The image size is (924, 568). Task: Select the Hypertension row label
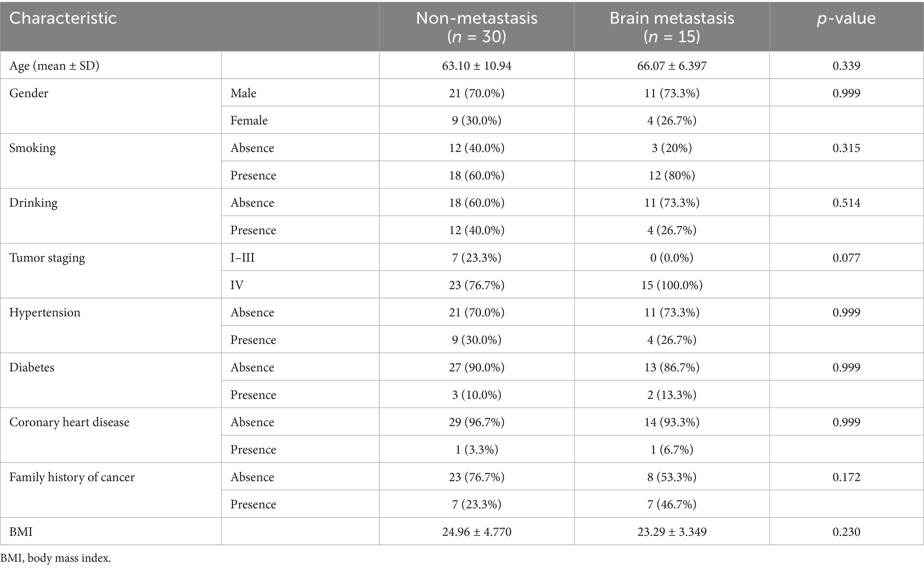click(x=45, y=312)
